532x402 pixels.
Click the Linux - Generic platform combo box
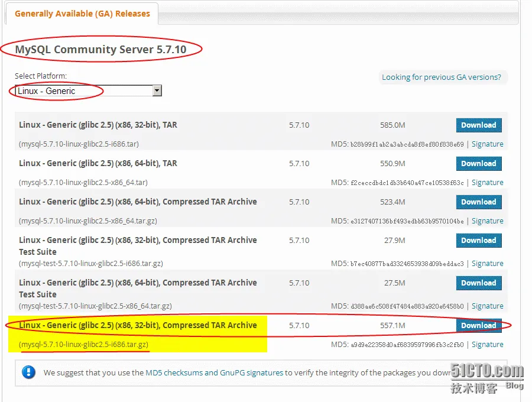point(88,90)
